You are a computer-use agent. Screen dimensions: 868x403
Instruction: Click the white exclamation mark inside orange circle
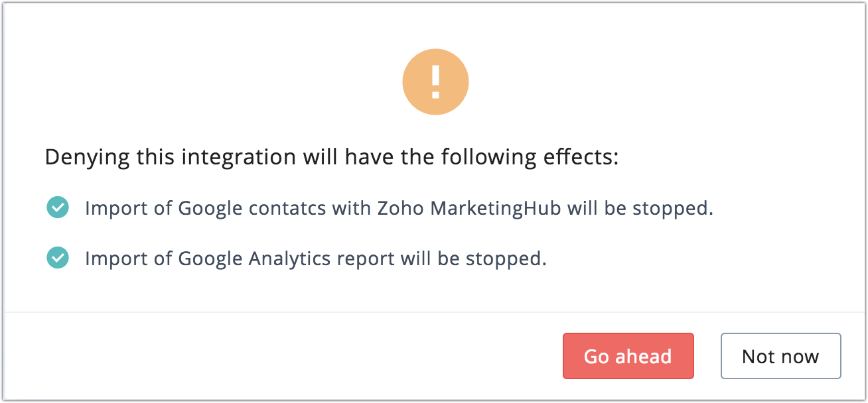coord(435,82)
